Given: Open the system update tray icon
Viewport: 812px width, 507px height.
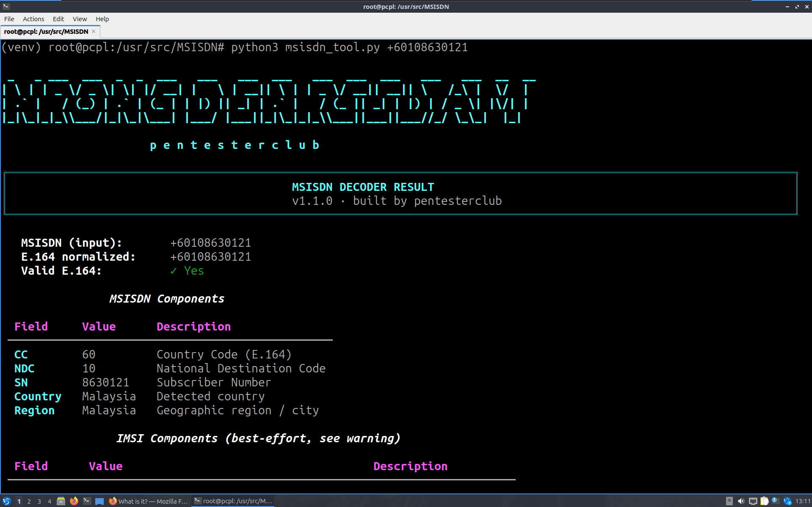Looking at the screenshot, I should pos(787,501).
